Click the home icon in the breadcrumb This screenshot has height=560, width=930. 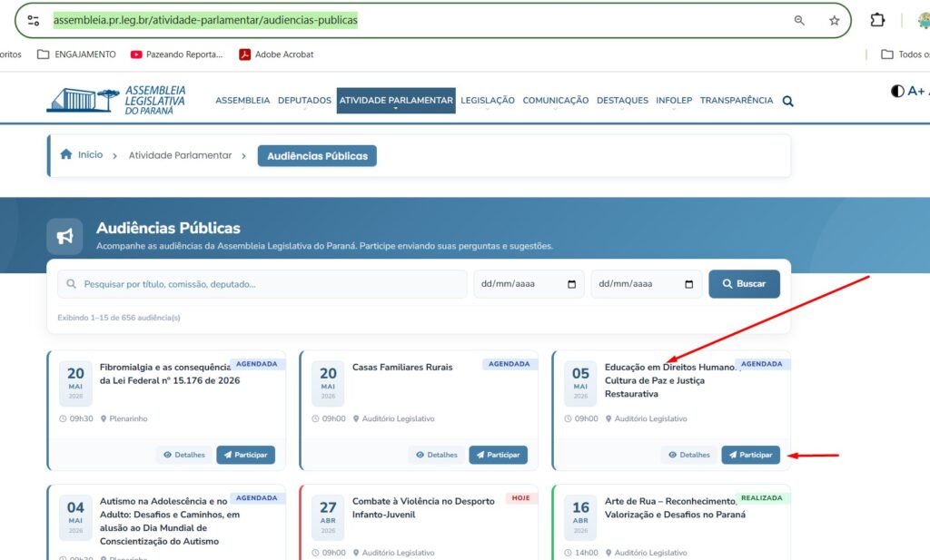click(66, 155)
